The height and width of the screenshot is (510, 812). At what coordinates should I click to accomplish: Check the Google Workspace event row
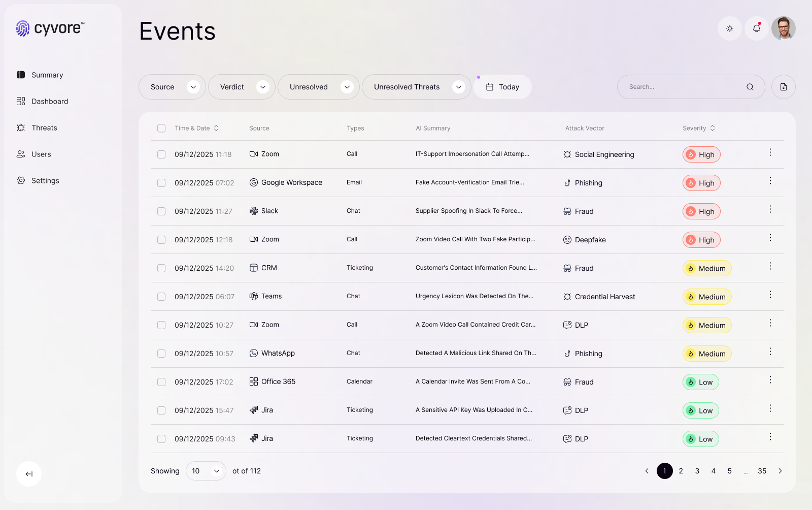161,183
